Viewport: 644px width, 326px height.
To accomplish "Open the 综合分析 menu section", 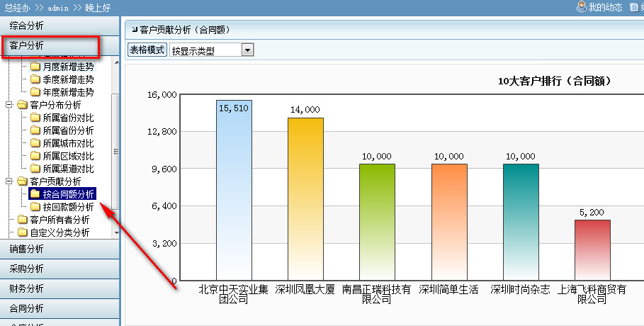I will point(60,26).
